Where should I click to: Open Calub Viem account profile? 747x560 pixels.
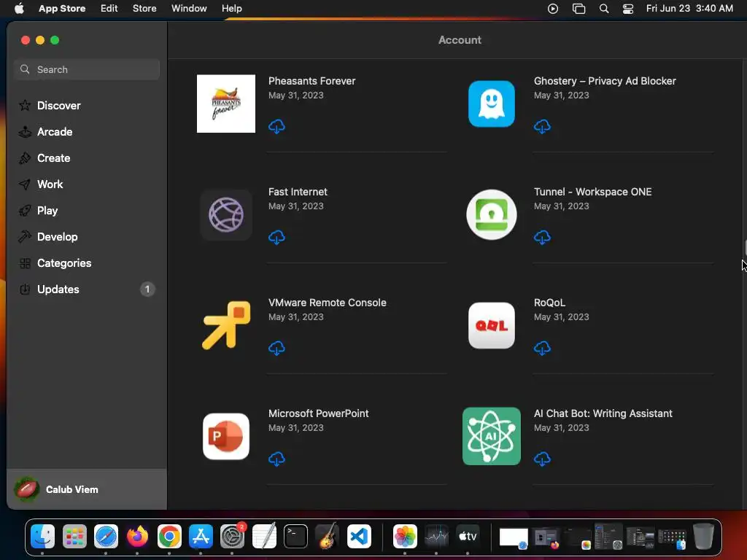click(x=87, y=489)
